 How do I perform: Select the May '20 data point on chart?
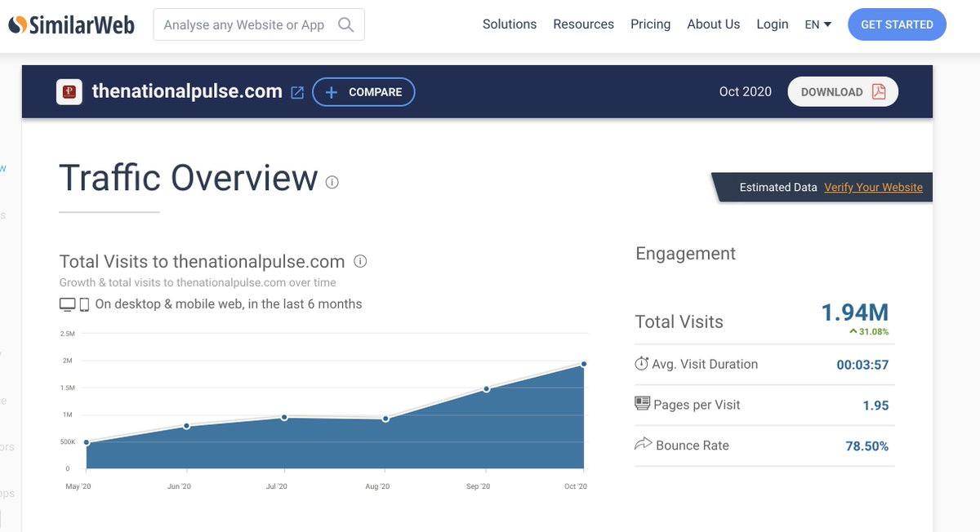pyautogui.click(x=87, y=443)
